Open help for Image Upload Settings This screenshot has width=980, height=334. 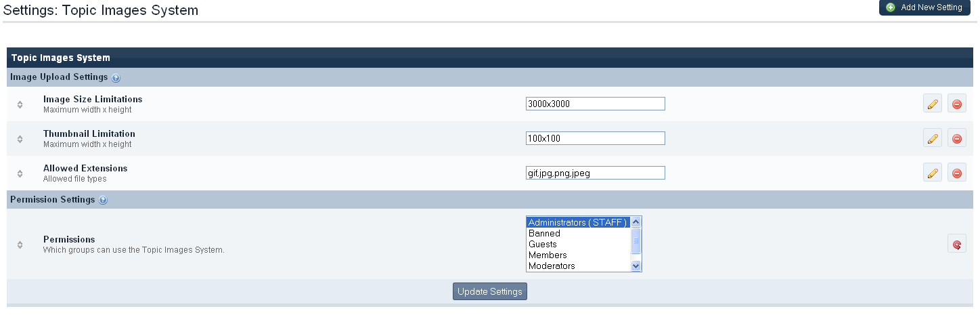pos(116,78)
